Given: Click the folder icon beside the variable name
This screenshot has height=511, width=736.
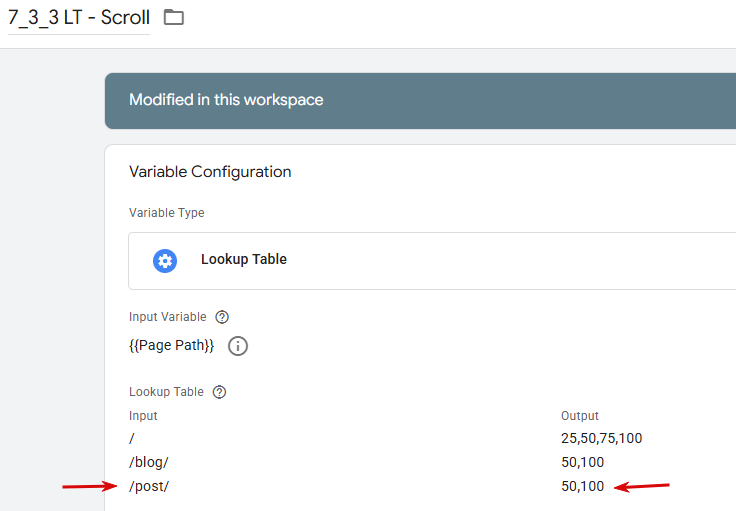Looking at the screenshot, I should 174,17.
